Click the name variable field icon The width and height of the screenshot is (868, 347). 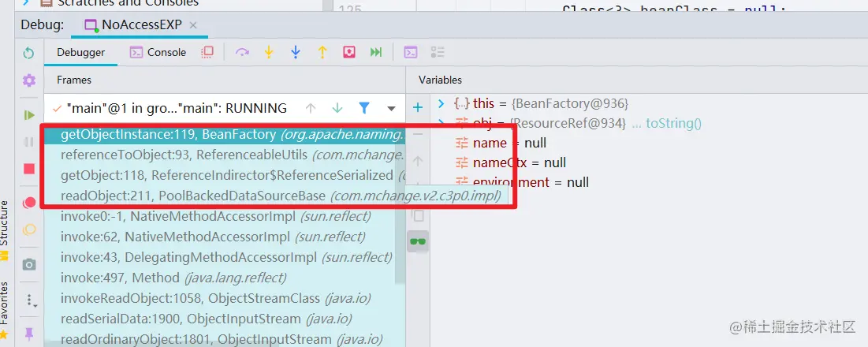pos(462,144)
